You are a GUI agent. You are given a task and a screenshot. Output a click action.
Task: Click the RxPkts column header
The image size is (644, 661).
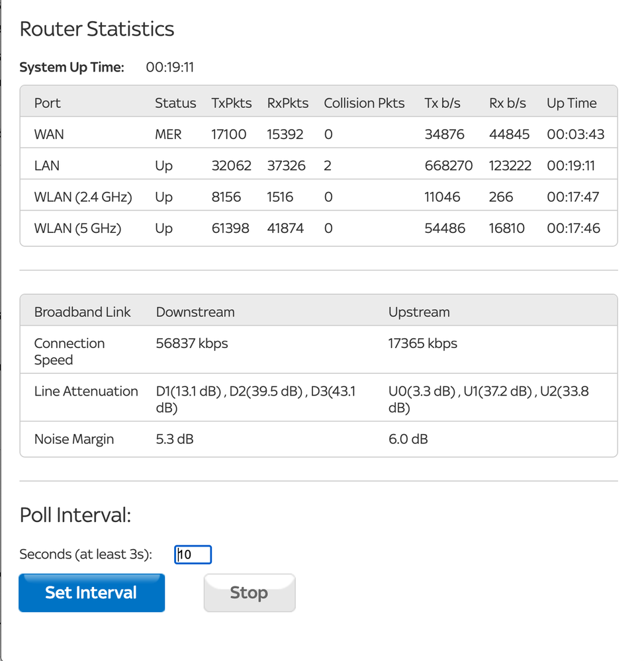click(288, 103)
